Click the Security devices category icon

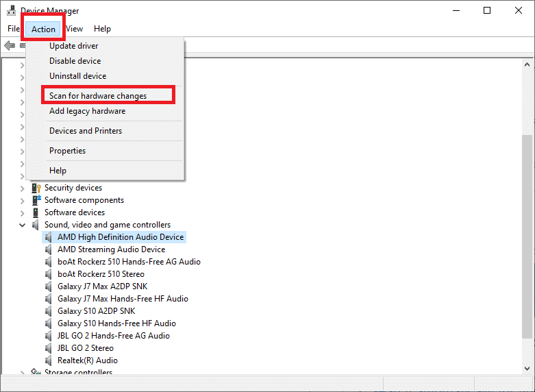click(x=36, y=188)
